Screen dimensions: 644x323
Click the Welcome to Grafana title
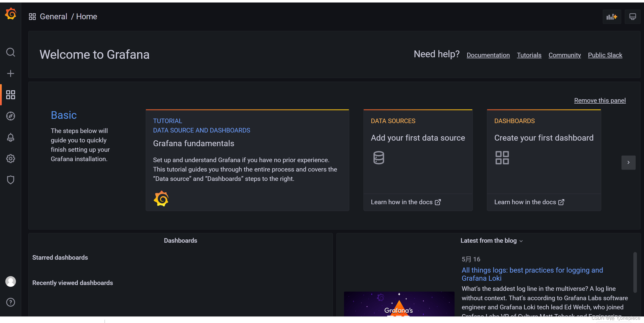[94, 54]
